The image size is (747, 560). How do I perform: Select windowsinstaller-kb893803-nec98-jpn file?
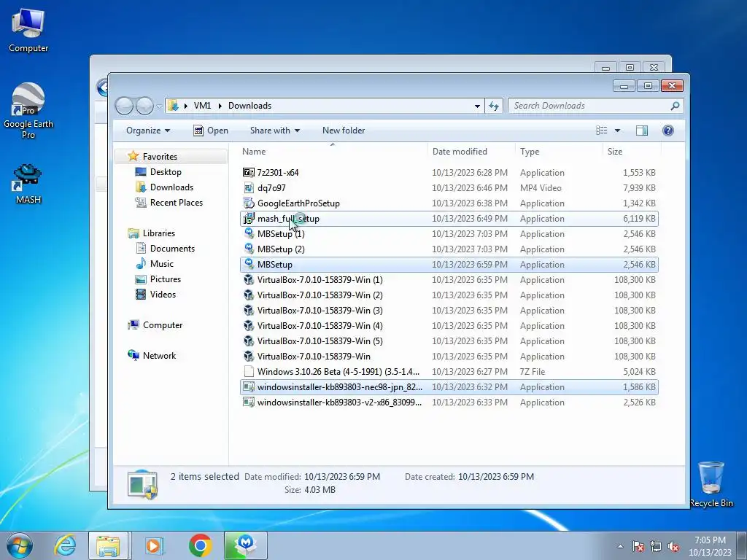[449, 387]
